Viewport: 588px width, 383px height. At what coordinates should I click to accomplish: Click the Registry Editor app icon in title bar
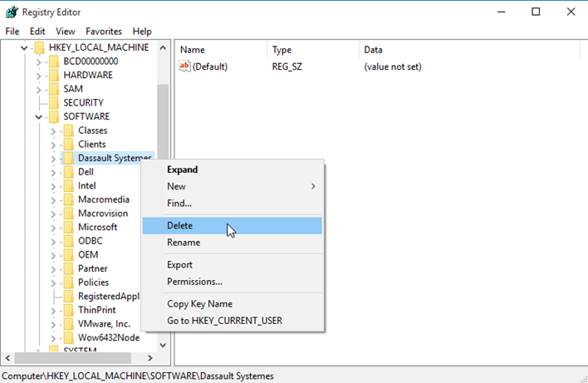click(x=12, y=12)
